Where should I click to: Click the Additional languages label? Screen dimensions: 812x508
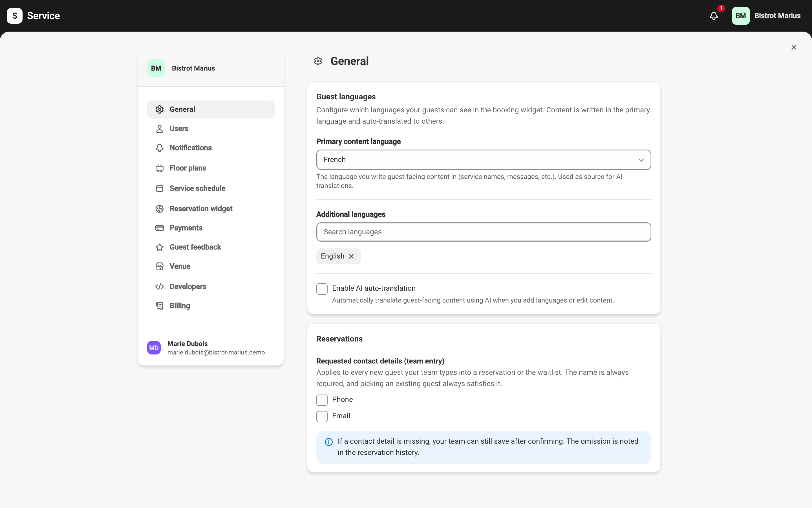coord(351,214)
